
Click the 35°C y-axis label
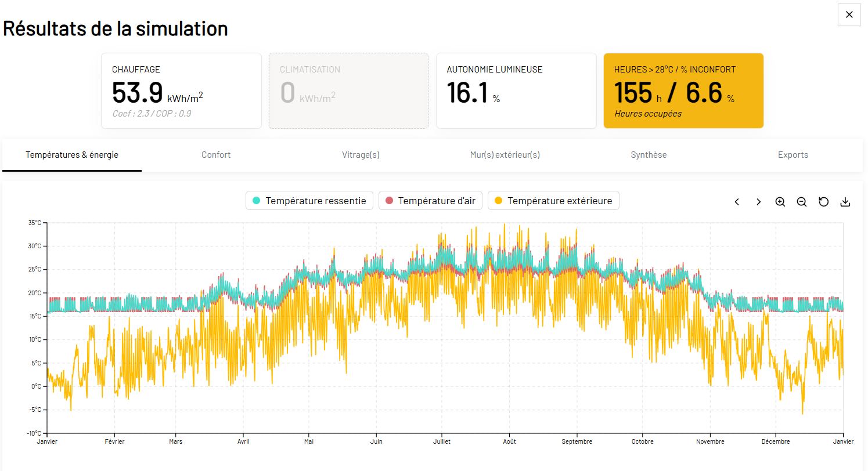pos(35,223)
